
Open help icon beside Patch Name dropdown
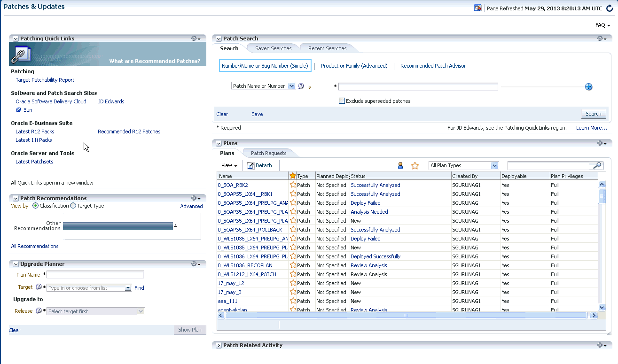coord(301,86)
